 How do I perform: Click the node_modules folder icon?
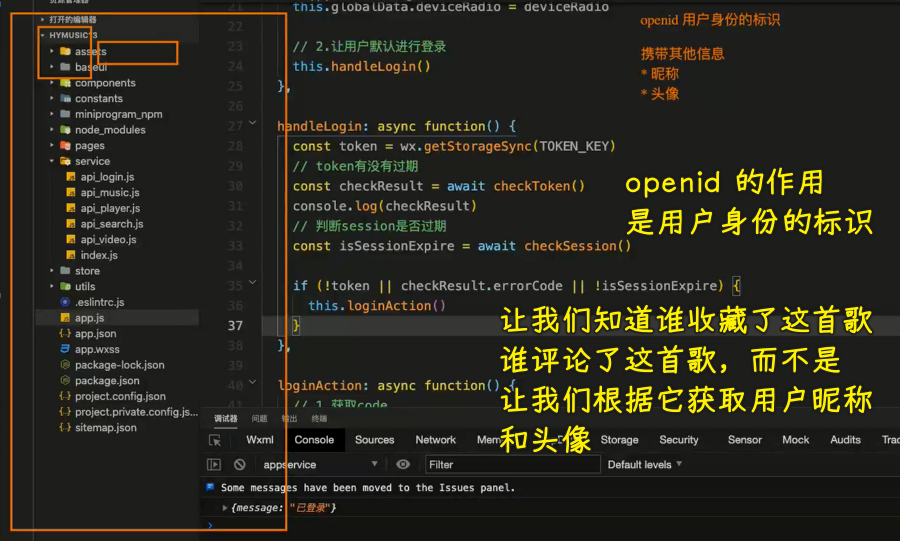point(65,130)
